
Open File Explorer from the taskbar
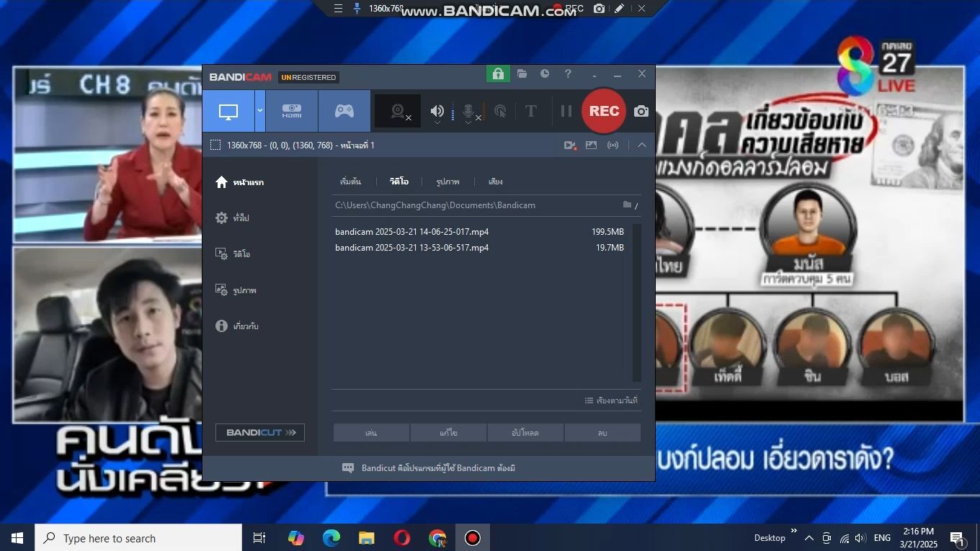367,538
